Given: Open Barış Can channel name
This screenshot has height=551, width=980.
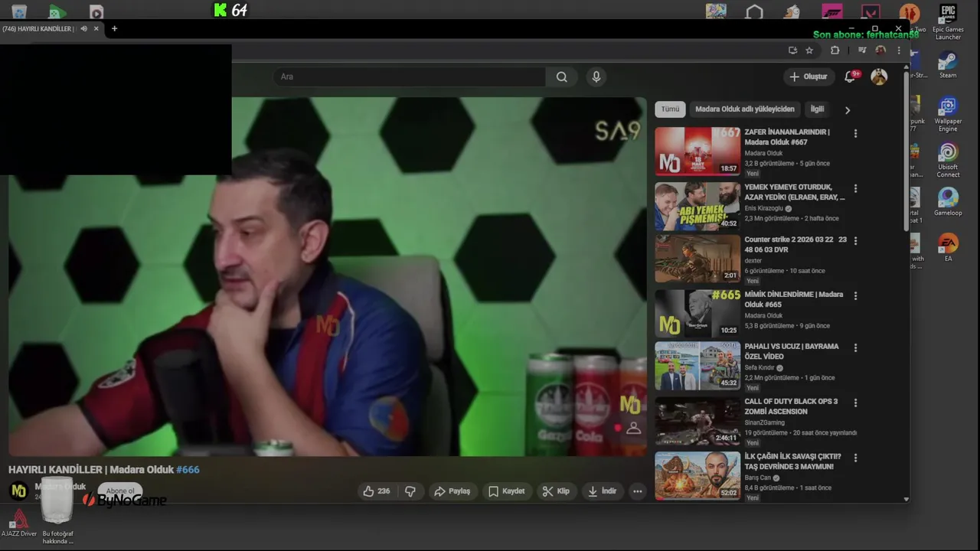Looking at the screenshot, I should click(x=757, y=478).
